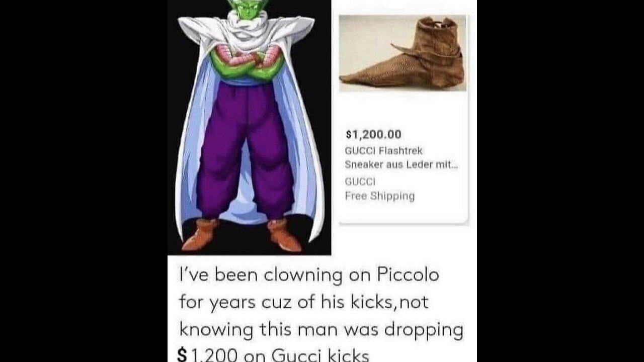Open the GUCCI Flashtrek product title
Image resolution: width=644 pixels, height=362 pixels.
(383, 150)
